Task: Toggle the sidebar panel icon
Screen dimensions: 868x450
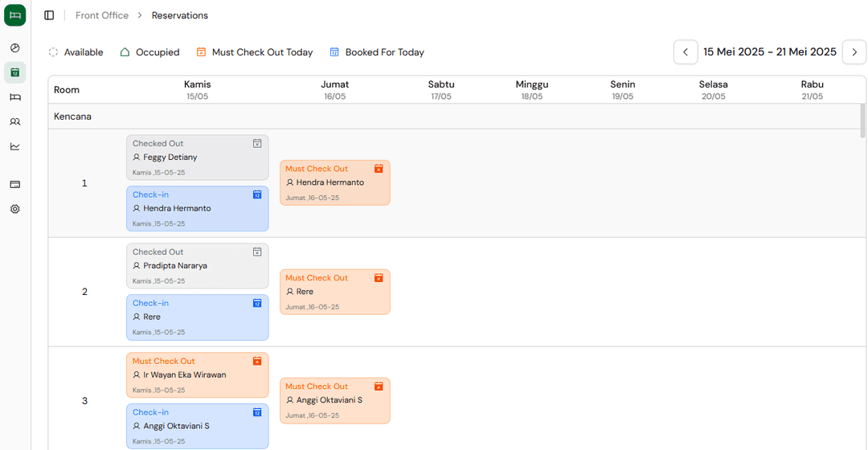Action: tap(49, 15)
